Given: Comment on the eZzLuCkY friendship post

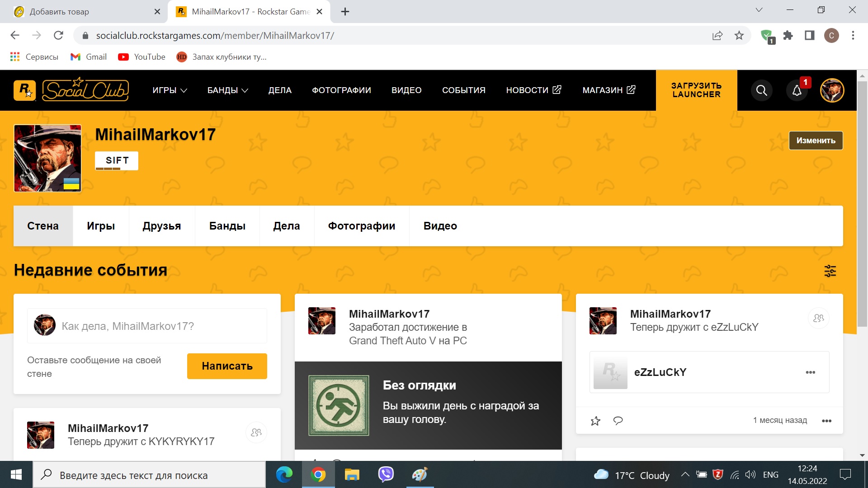Looking at the screenshot, I should pos(618,421).
